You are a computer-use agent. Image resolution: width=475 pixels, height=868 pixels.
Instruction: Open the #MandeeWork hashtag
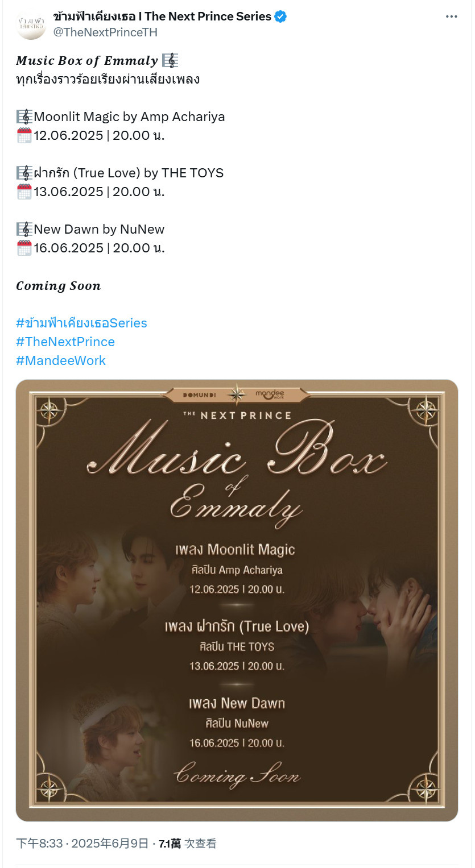click(x=61, y=360)
